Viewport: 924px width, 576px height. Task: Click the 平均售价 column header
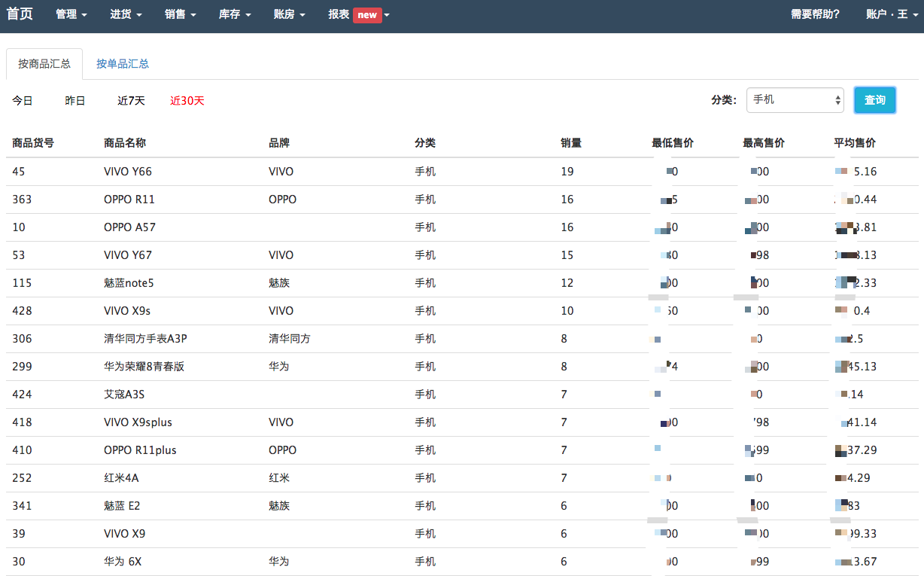coord(855,143)
